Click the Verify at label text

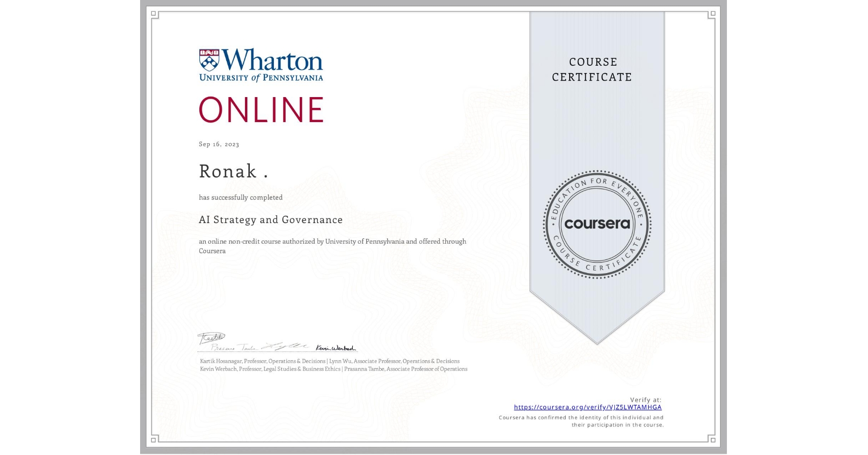tap(646, 400)
